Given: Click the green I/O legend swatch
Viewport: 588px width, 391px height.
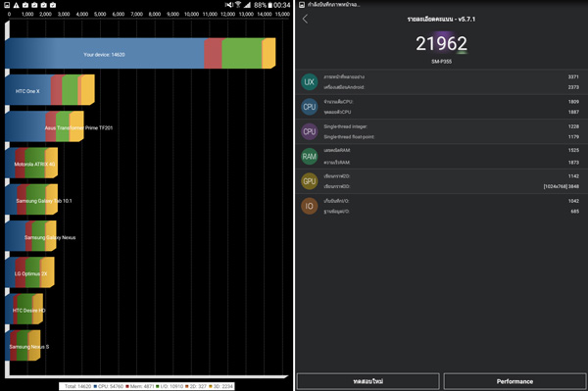Looking at the screenshot, I should pos(158,386).
